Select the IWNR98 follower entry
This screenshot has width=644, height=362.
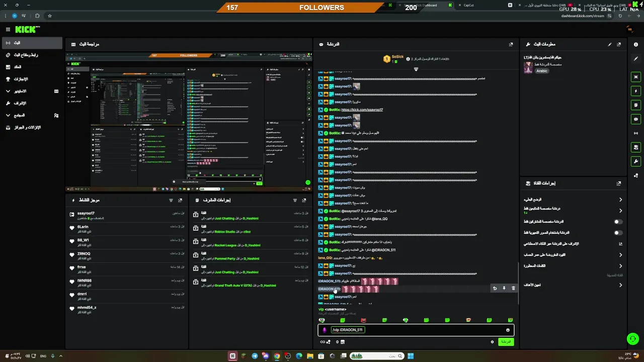point(127,283)
